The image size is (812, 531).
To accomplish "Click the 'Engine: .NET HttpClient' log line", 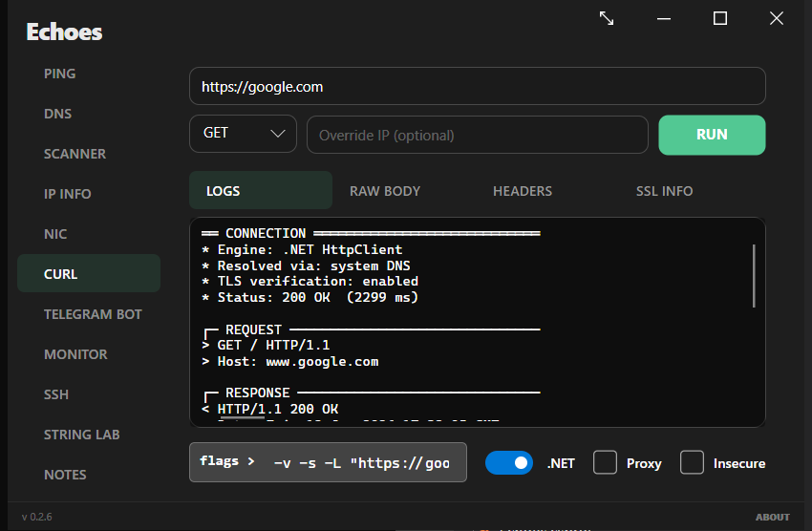I will (x=302, y=249).
